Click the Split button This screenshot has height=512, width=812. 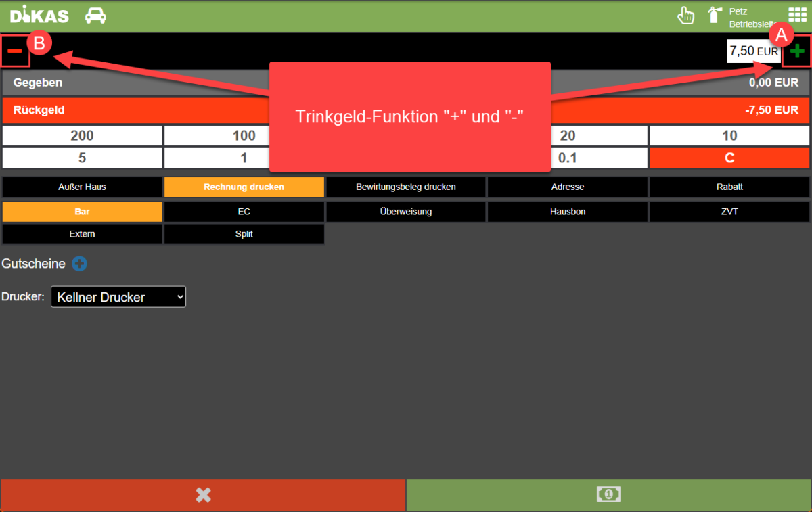coord(244,234)
